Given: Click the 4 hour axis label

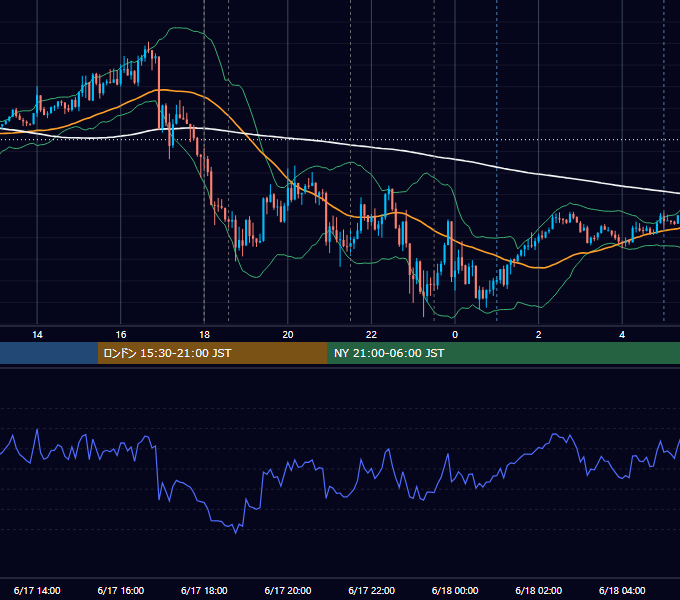Looking at the screenshot, I should 622,335.
